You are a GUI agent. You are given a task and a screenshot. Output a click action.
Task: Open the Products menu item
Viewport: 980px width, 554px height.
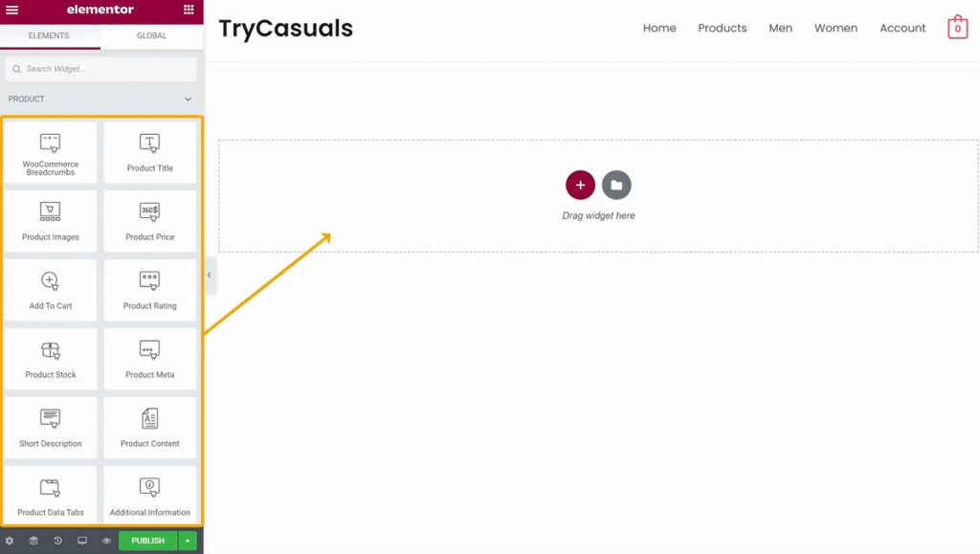pos(722,28)
